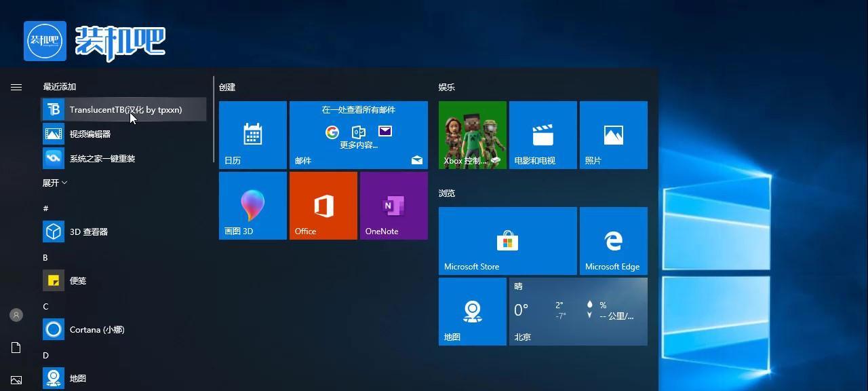Click the Google icon in Mail tile
Viewport: 868px width, 391px height.
pos(332,132)
